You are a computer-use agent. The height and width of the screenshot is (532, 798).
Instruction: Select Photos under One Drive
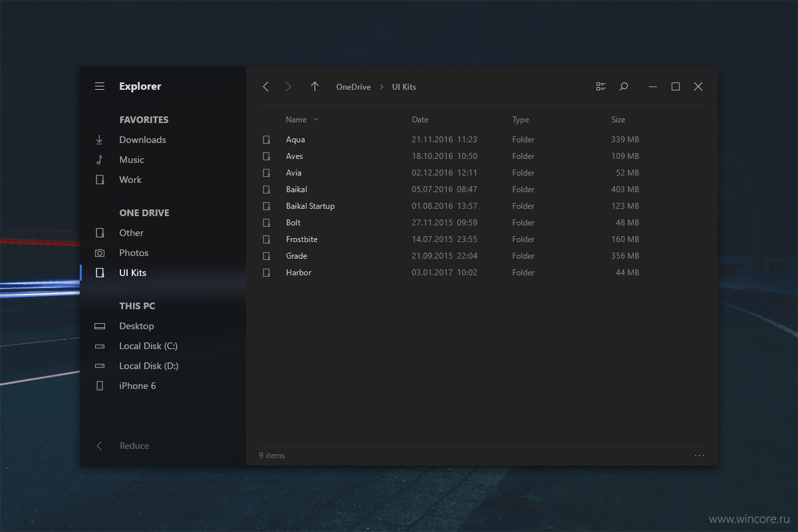pos(134,253)
